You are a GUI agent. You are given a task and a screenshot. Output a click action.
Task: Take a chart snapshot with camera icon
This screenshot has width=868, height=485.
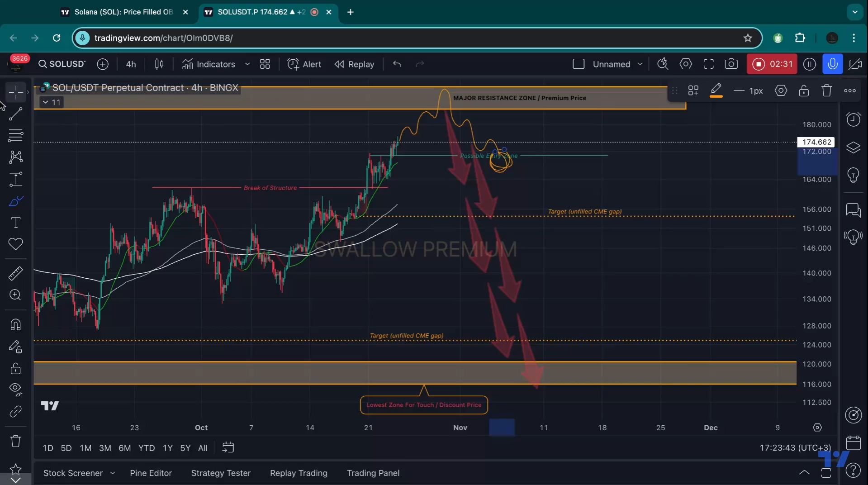(x=731, y=64)
